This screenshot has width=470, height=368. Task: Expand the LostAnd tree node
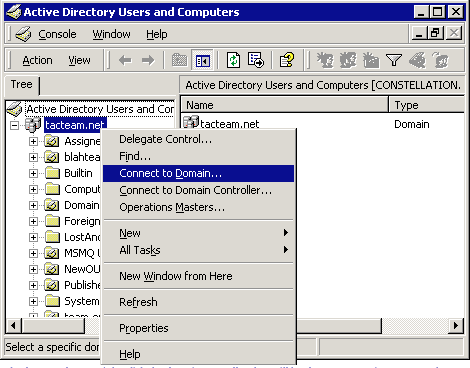pyautogui.click(x=33, y=237)
